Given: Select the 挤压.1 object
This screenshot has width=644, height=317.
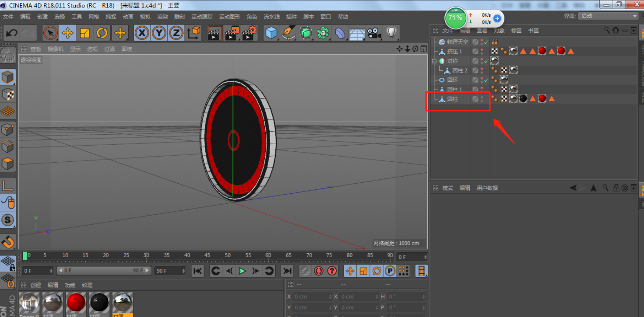Looking at the screenshot, I should [454, 52].
